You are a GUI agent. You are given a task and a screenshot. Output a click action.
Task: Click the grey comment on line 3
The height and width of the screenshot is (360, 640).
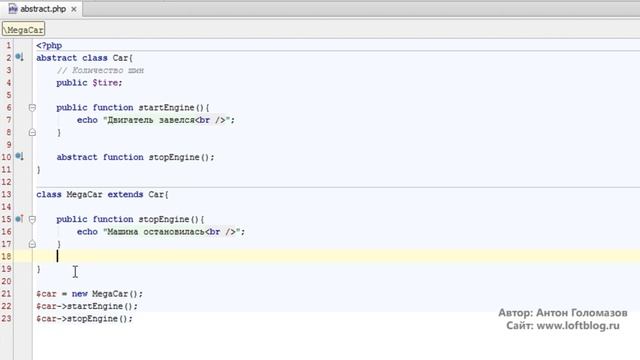pos(100,71)
